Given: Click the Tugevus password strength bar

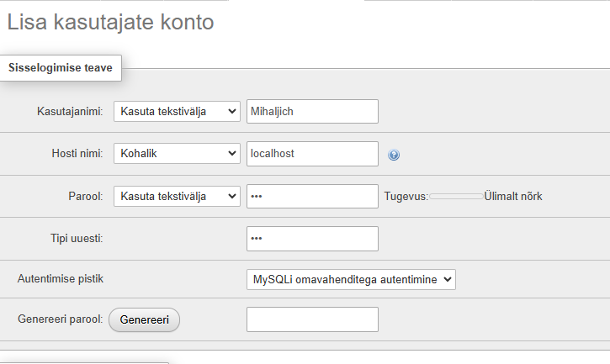Looking at the screenshot, I should pyautogui.click(x=456, y=197).
